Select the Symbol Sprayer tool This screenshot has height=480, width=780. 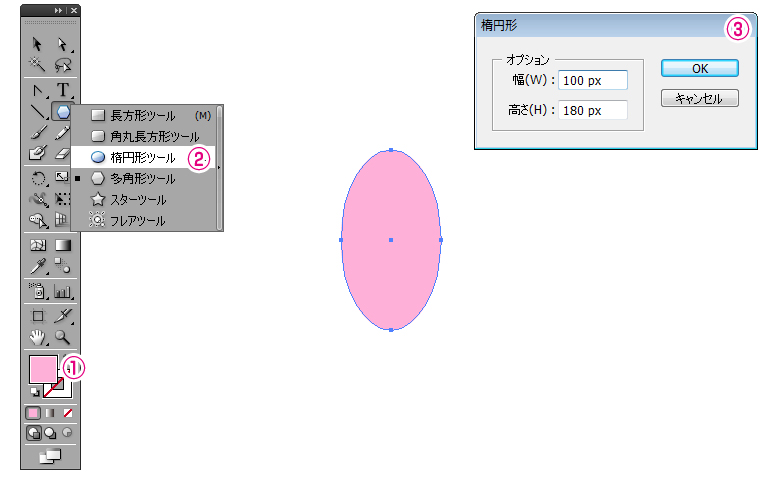point(38,291)
